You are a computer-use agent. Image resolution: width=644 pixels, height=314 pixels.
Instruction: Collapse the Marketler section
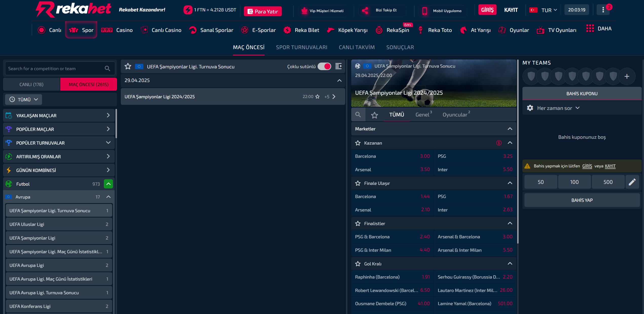coord(510,129)
